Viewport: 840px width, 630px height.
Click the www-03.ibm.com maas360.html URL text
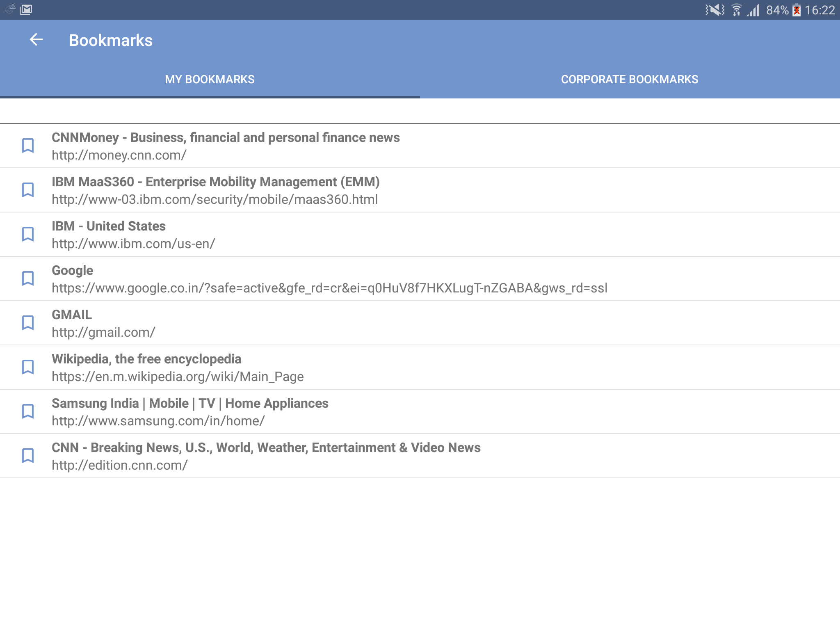click(215, 200)
